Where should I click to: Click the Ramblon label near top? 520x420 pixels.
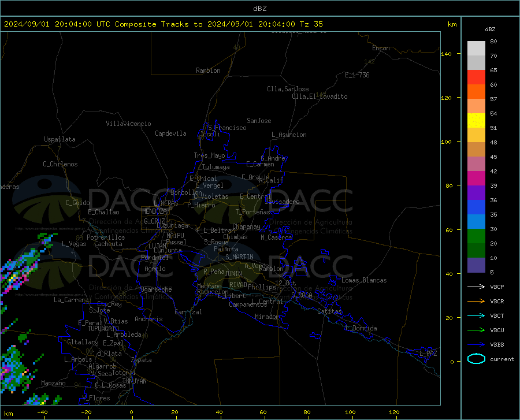point(208,70)
